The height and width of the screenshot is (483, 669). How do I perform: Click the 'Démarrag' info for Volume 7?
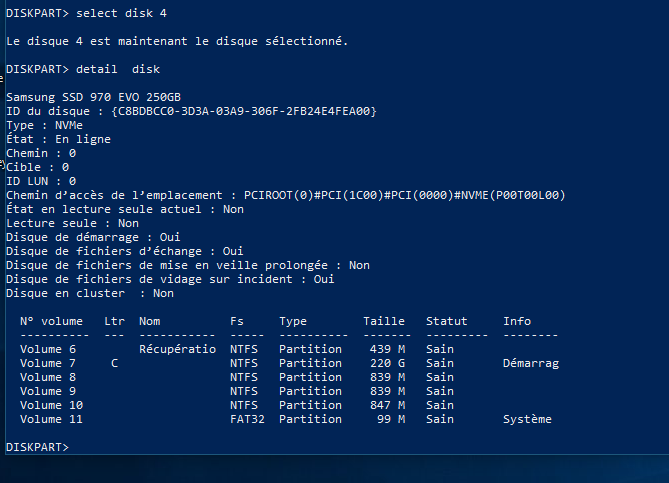(531, 363)
